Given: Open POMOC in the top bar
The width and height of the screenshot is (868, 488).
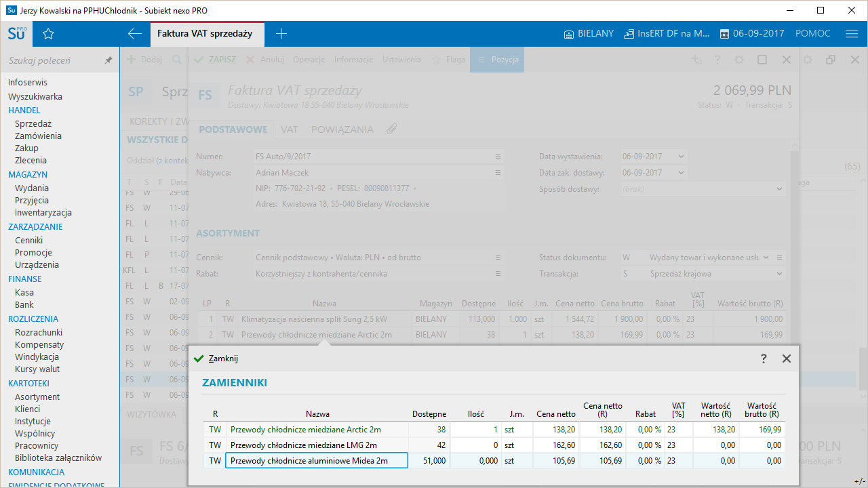Looking at the screenshot, I should click(812, 34).
